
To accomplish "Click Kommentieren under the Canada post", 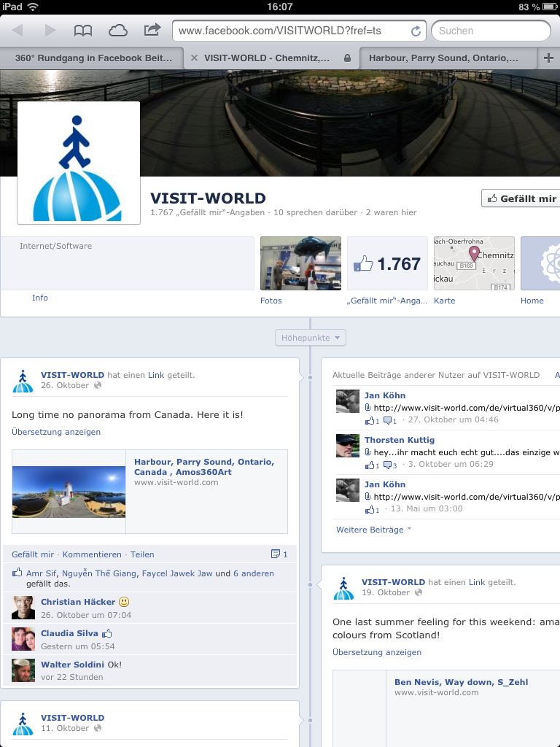I will 92,554.
